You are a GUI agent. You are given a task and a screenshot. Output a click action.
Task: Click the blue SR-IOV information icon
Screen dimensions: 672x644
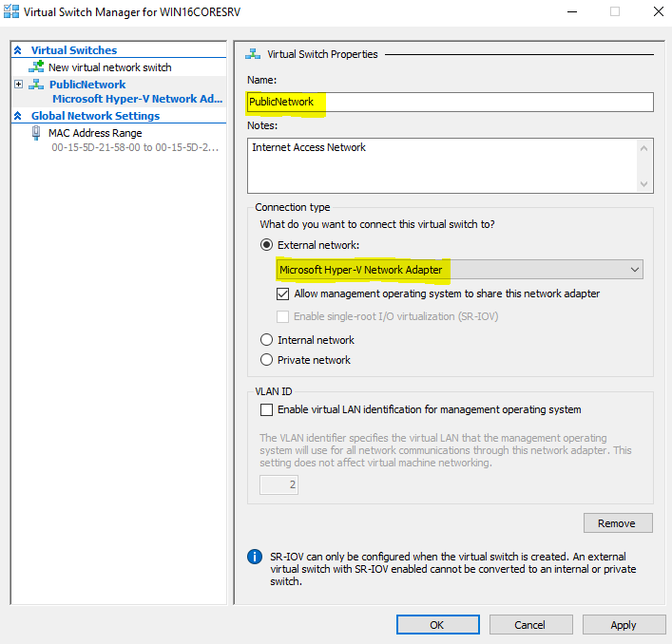(255, 557)
